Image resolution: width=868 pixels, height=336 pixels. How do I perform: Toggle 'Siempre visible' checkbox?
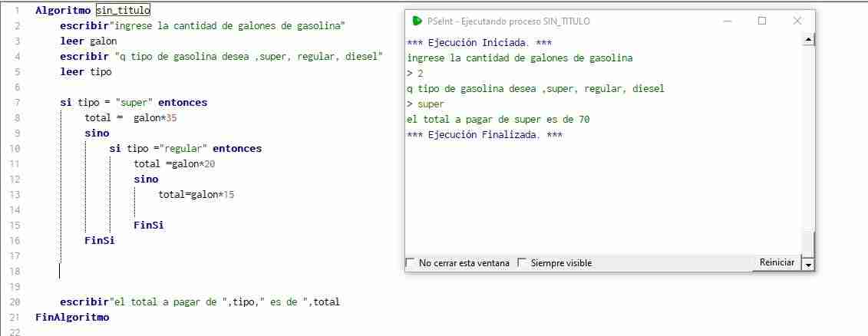522,263
